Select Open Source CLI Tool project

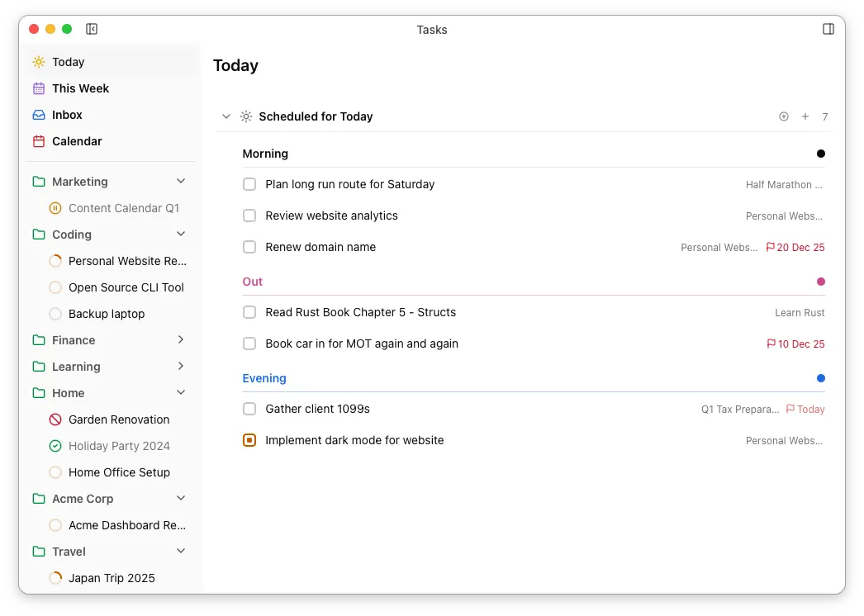pyautogui.click(x=126, y=287)
